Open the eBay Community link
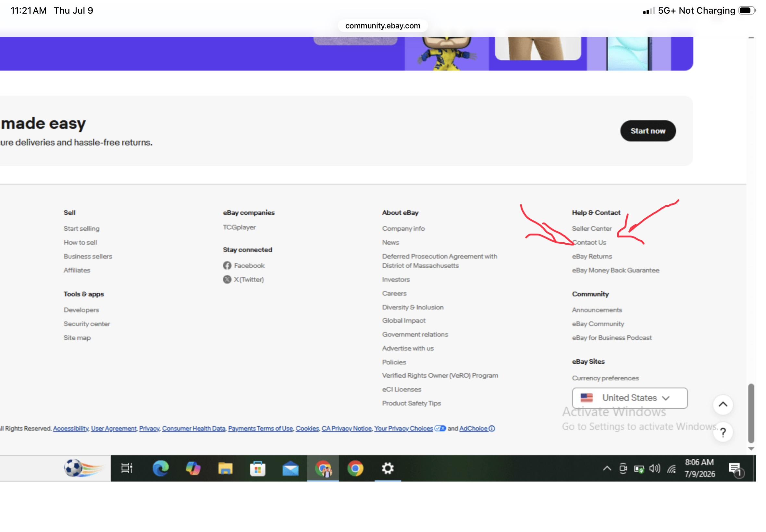This screenshot has width=766, height=532. click(x=598, y=324)
